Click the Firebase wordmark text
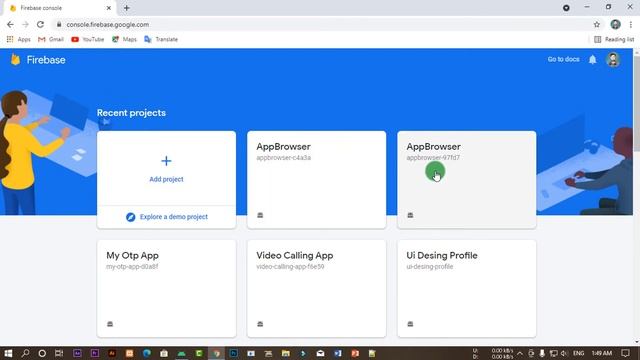Viewport: 640px width, 360px height. click(x=46, y=60)
